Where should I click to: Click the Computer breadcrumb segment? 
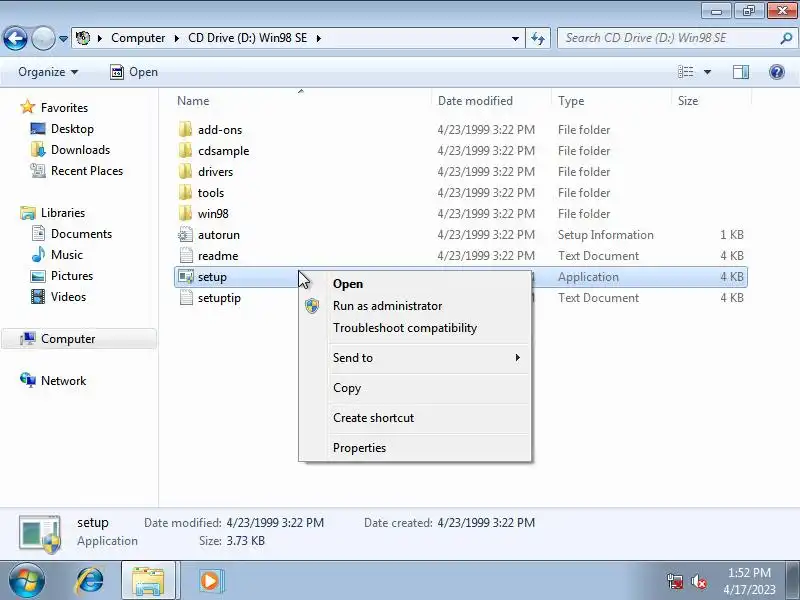pyautogui.click(x=138, y=38)
